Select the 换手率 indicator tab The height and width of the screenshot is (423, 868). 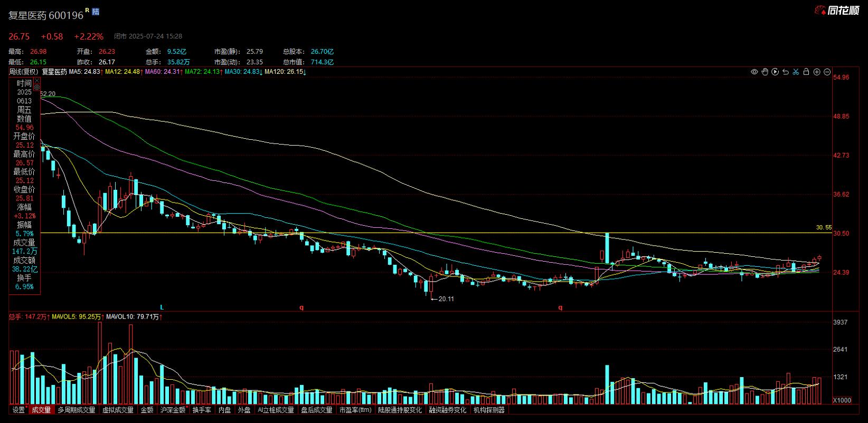(x=202, y=410)
